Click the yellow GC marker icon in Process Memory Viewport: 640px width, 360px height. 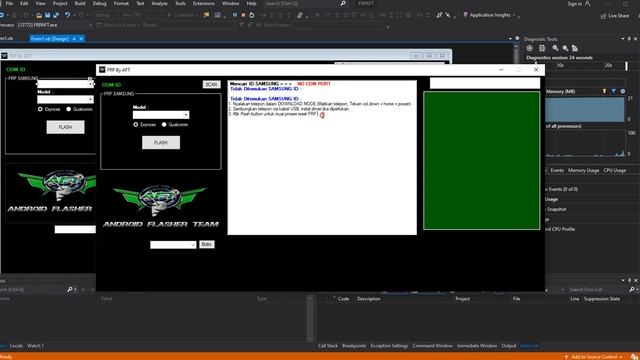pyautogui.click(x=604, y=91)
